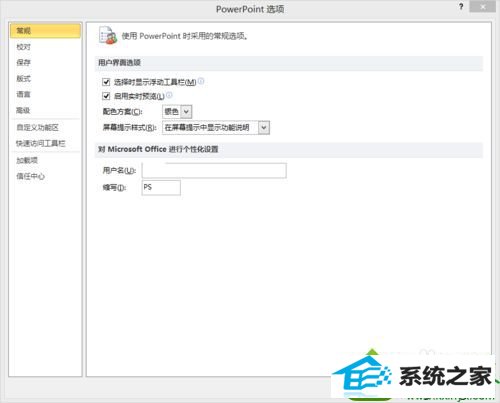Image resolution: width=500 pixels, height=403 pixels.
Task: Open the 版式 options category
Action: 24,79
